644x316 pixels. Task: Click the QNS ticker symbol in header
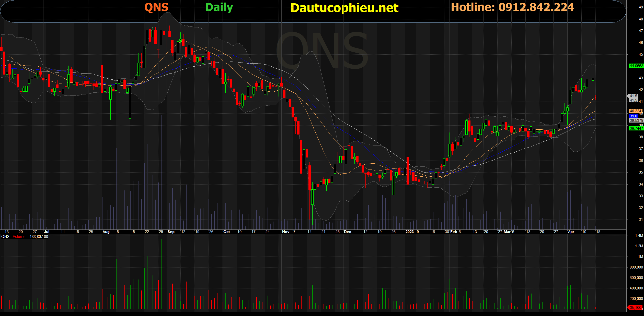[156, 7]
